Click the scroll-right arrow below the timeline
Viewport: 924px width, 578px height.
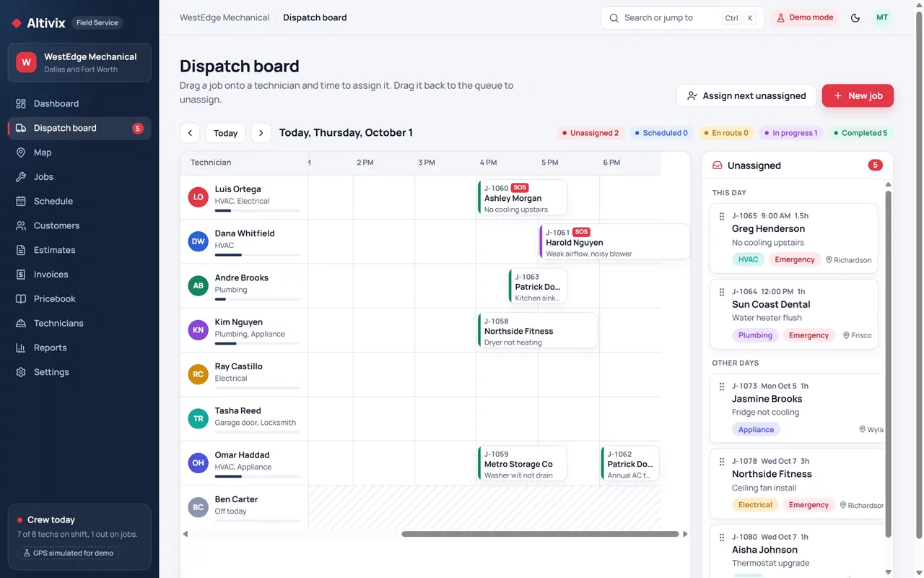pos(685,534)
